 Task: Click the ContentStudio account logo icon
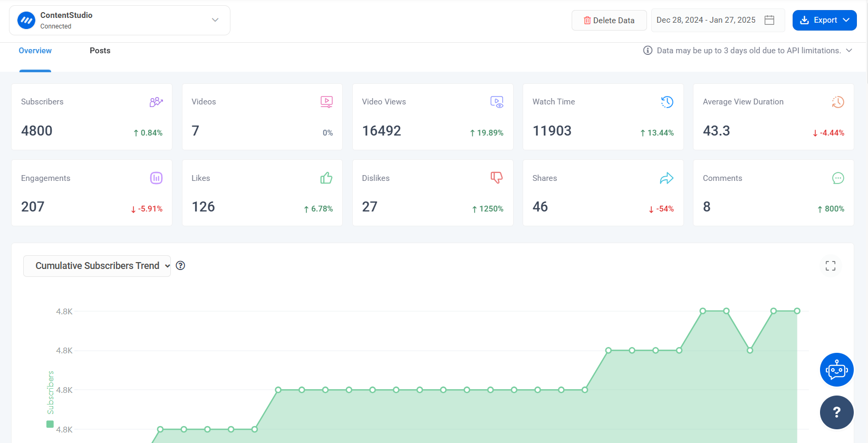[x=26, y=21]
